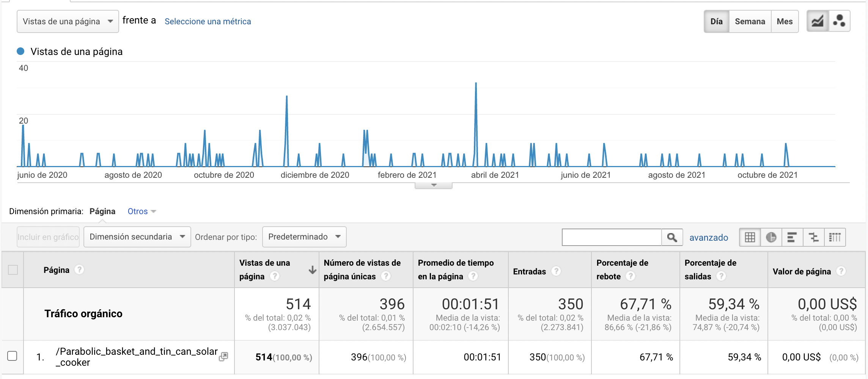Open the Predeterminado sort type dropdown
The height and width of the screenshot is (379, 868).
(304, 237)
